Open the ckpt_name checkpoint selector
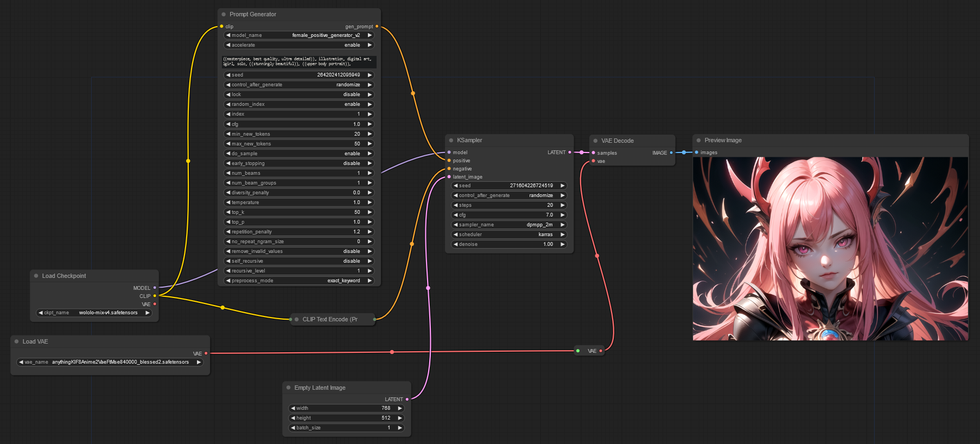The image size is (980, 444). tap(94, 313)
